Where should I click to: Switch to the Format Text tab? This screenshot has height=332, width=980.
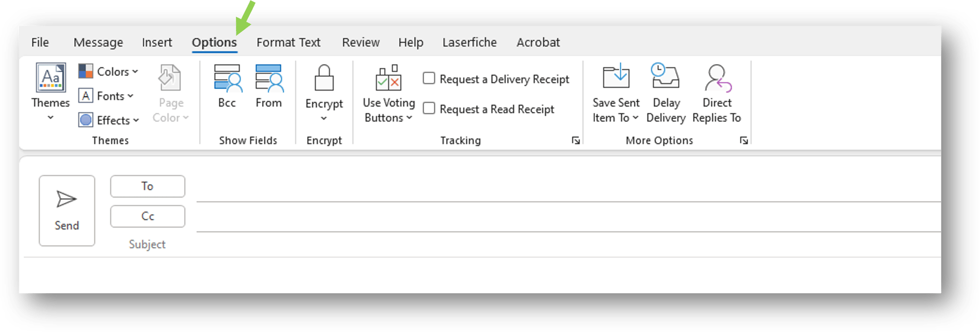click(x=288, y=42)
